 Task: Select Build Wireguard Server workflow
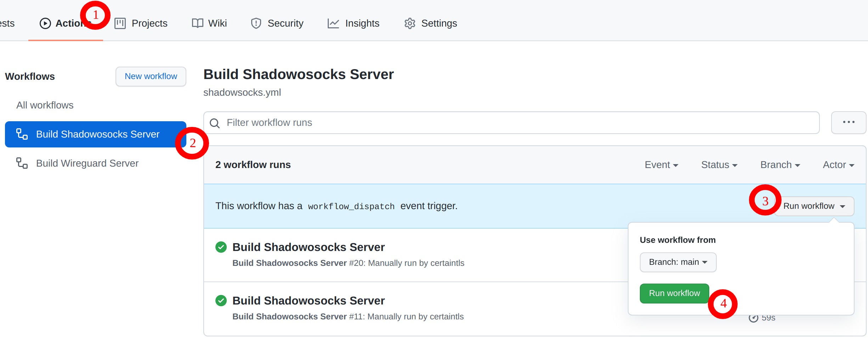[x=96, y=163]
